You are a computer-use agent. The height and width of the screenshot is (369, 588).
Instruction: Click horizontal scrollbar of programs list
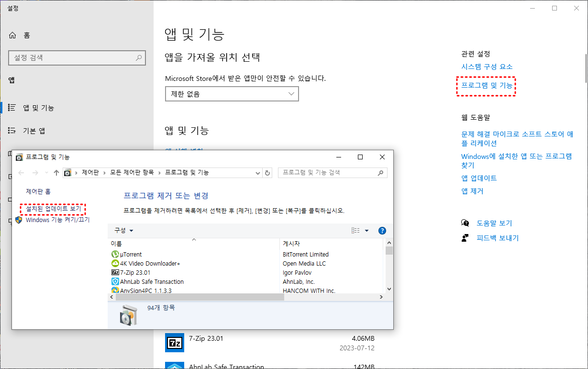click(x=199, y=297)
